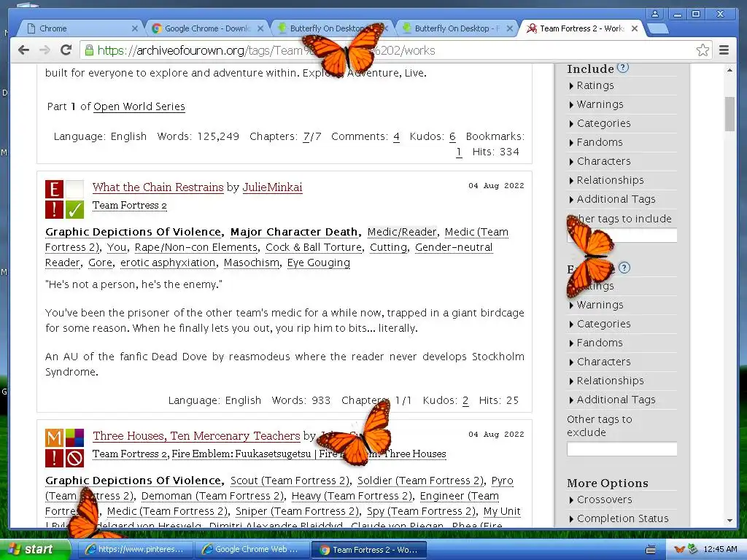Click the Masochism tag
This screenshot has width=747, height=560.
(252, 262)
